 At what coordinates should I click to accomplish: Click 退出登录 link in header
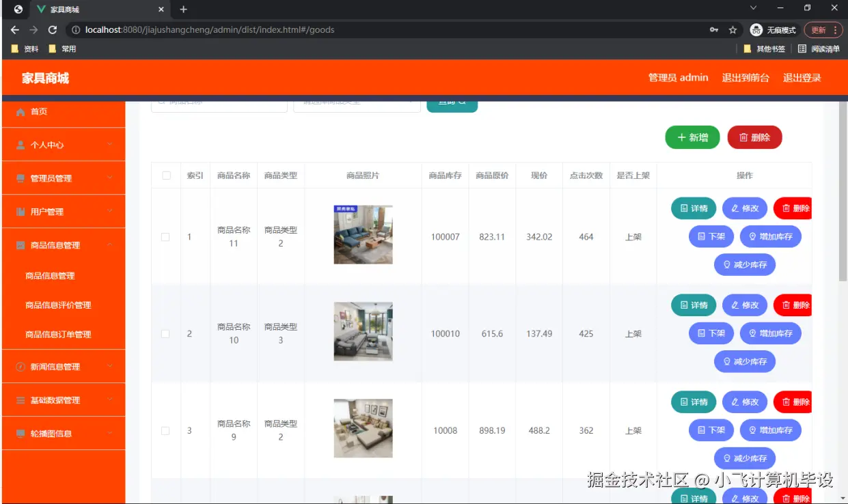(802, 78)
